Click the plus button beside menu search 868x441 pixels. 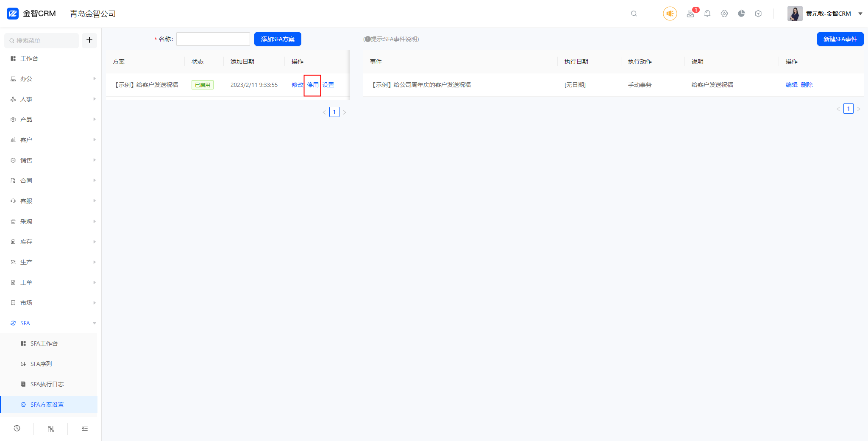89,40
